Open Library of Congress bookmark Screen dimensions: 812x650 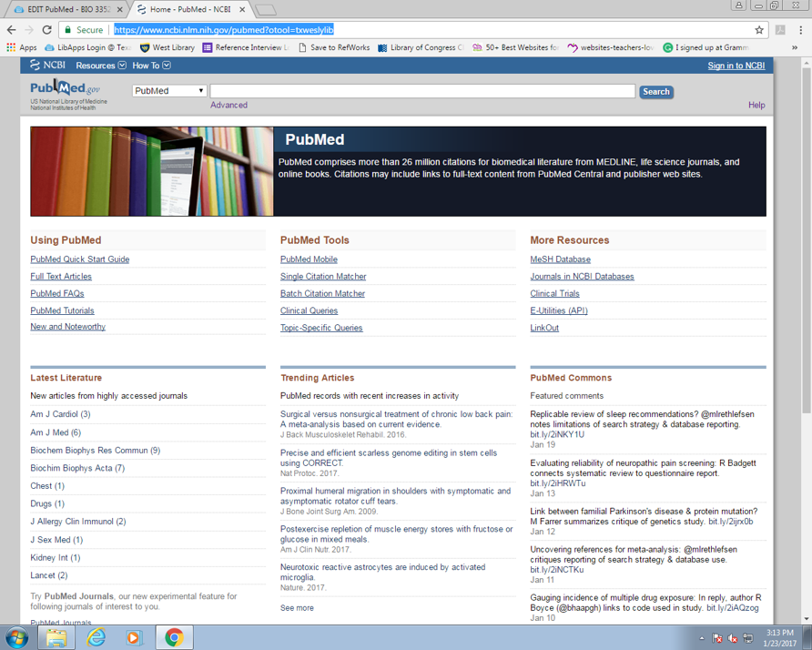pyautogui.click(x=421, y=47)
